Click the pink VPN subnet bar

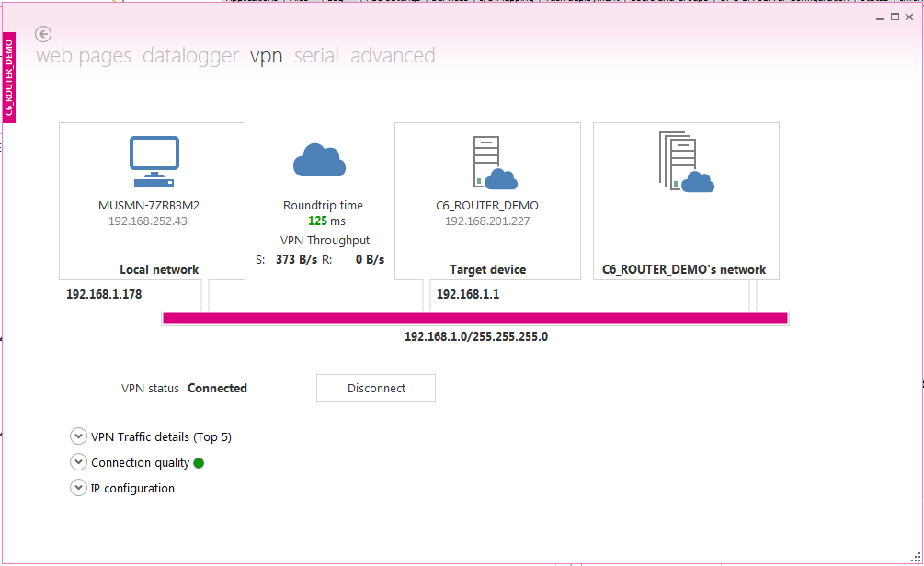[x=475, y=319]
